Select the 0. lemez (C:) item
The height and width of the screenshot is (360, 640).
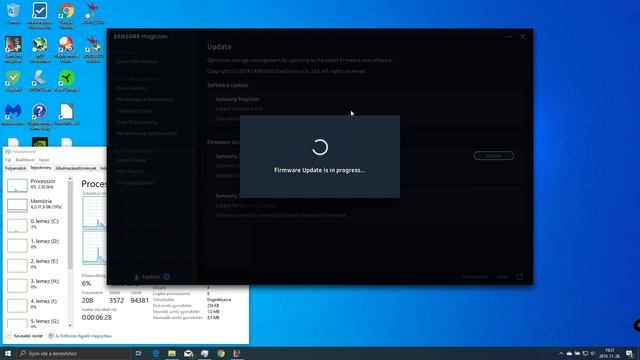point(35,224)
